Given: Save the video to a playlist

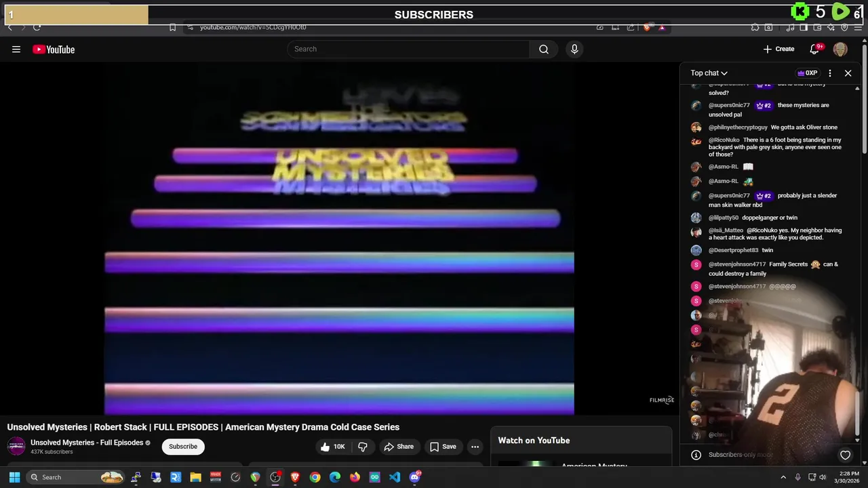Looking at the screenshot, I should click(x=442, y=447).
